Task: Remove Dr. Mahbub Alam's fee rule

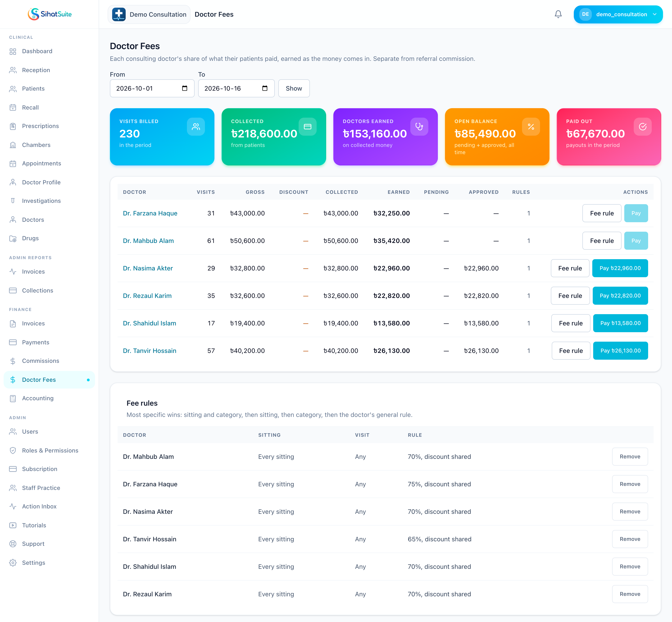Action: tap(630, 456)
